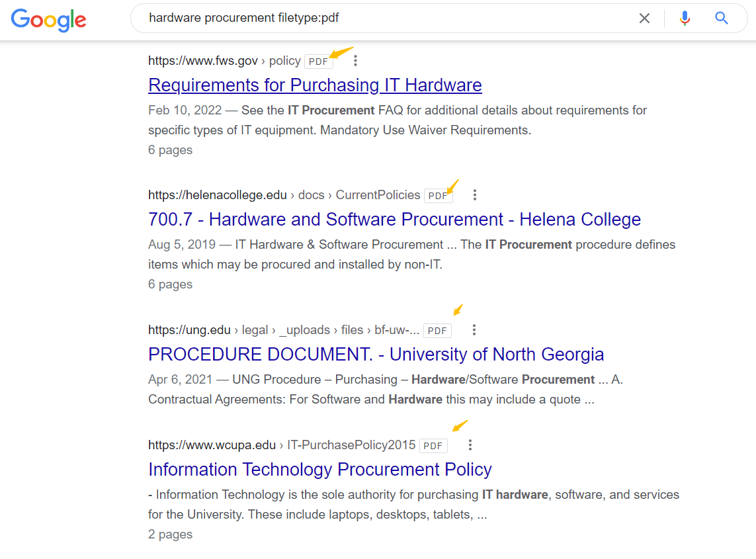Open the three-dot menu beside the Helena College result
The image size is (756, 559).
click(x=475, y=194)
